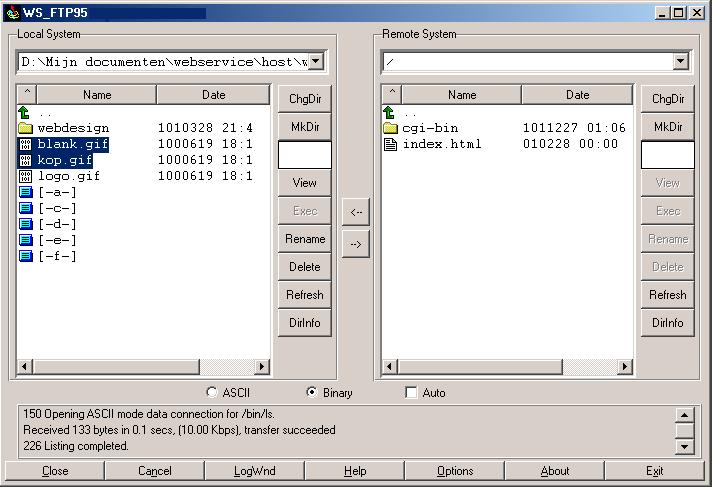
Task: Open the remote directory path dropdown
Action: click(x=680, y=62)
